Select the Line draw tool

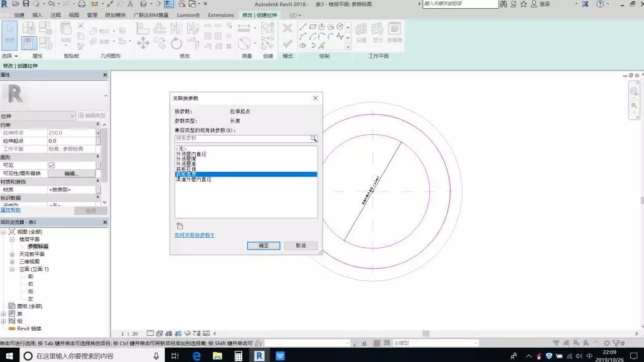(x=303, y=27)
